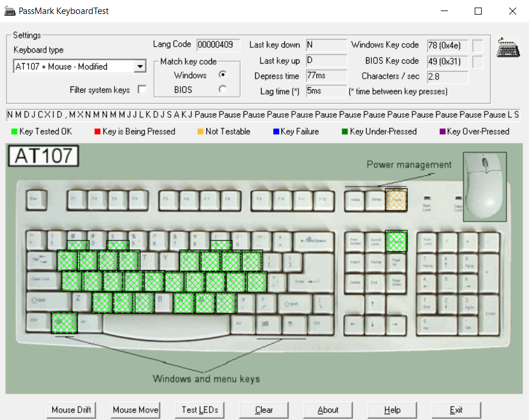529x420 pixels.
Task: Click the right arrow key
Action: (x=396, y=324)
